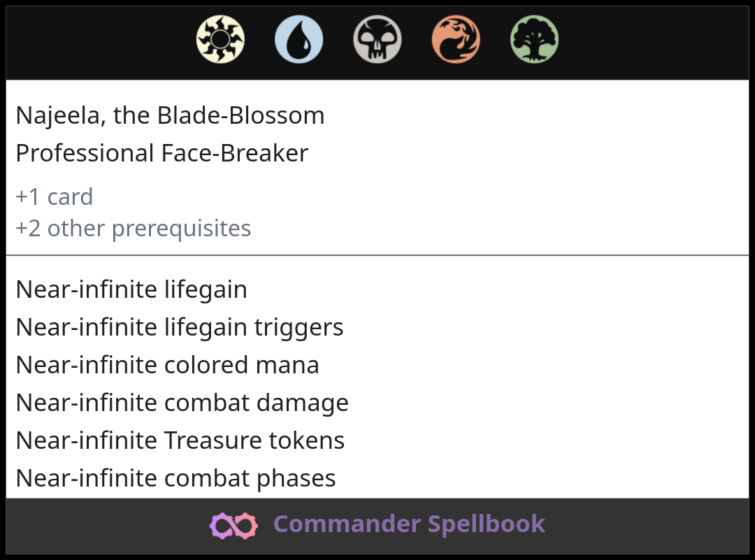The height and width of the screenshot is (560, 755).
Task: Toggle the green mana filter off
Action: point(534,40)
